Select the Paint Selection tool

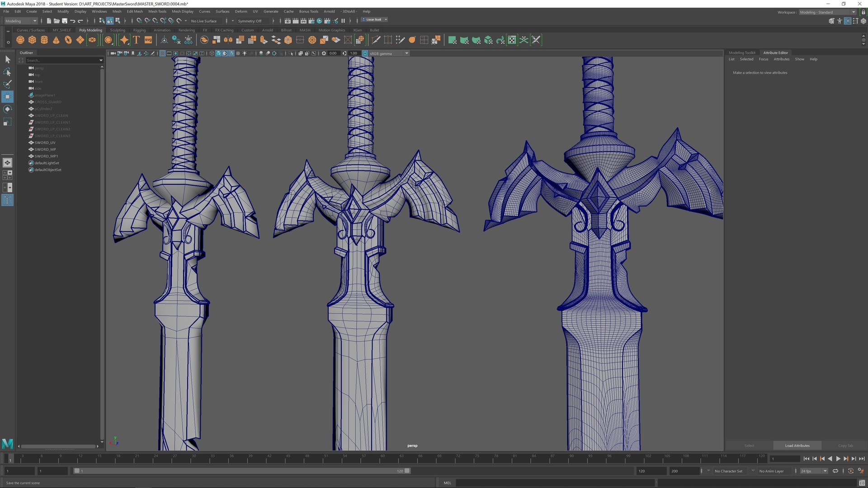click(x=8, y=84)
